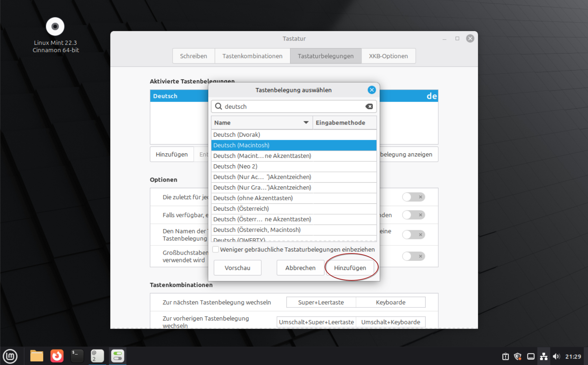Open the terminal from the taskbar

pyautogui.click(x=77, y=356)
